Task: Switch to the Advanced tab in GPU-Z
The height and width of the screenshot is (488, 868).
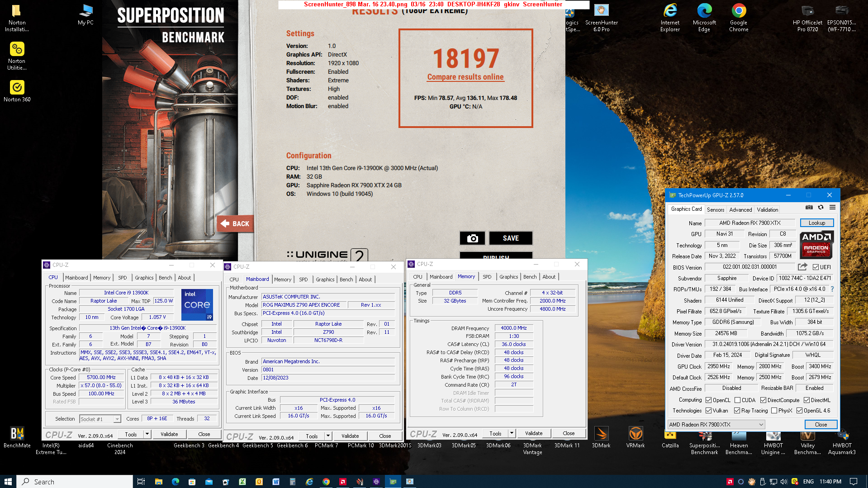Action: [740, 209]
